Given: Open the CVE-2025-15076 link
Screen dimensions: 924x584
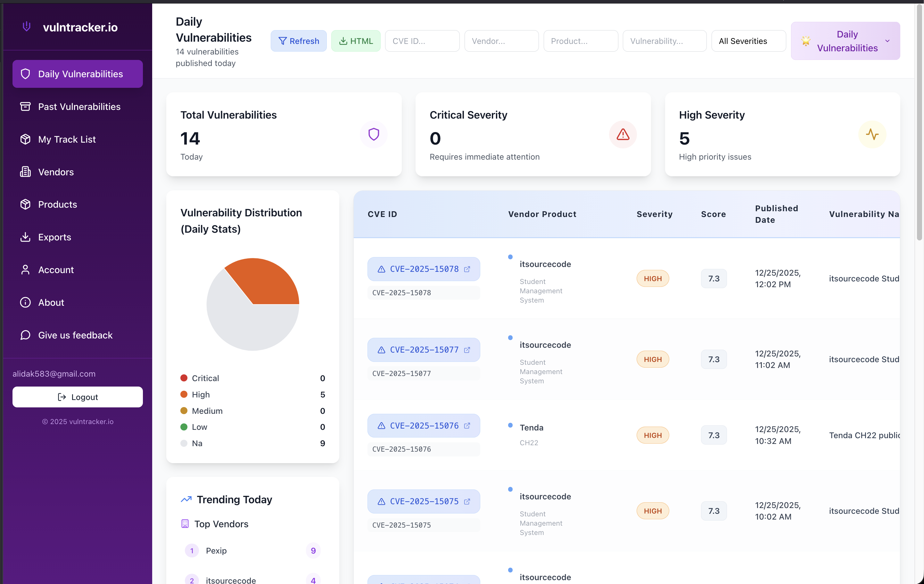Looking at the screenshot, I should coord(424,425).
